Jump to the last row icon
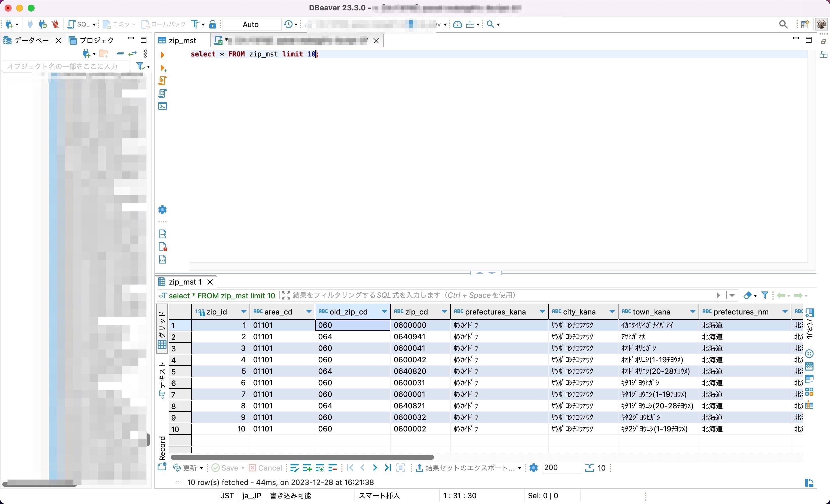 coord(388,468)
